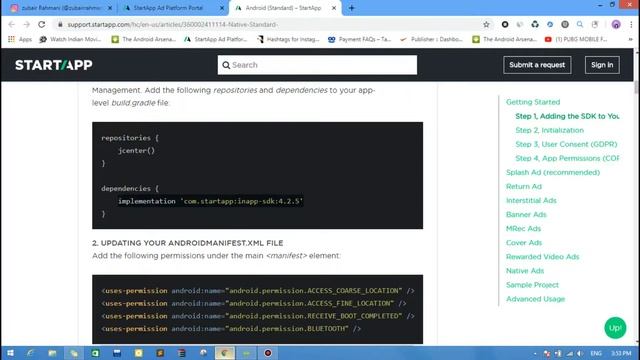Go to Getting Started section
The image size is (640, 360).
click(x=533, y=102)
